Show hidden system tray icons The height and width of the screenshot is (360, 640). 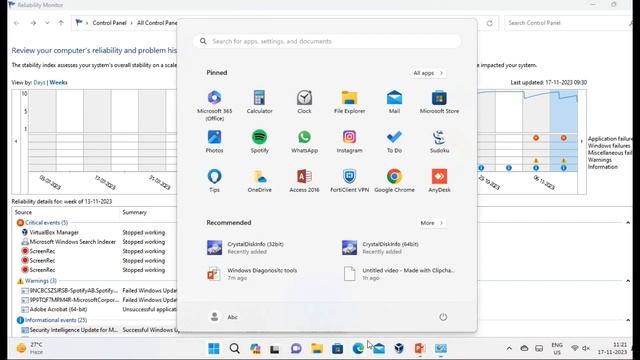click(x=509, y=348)
